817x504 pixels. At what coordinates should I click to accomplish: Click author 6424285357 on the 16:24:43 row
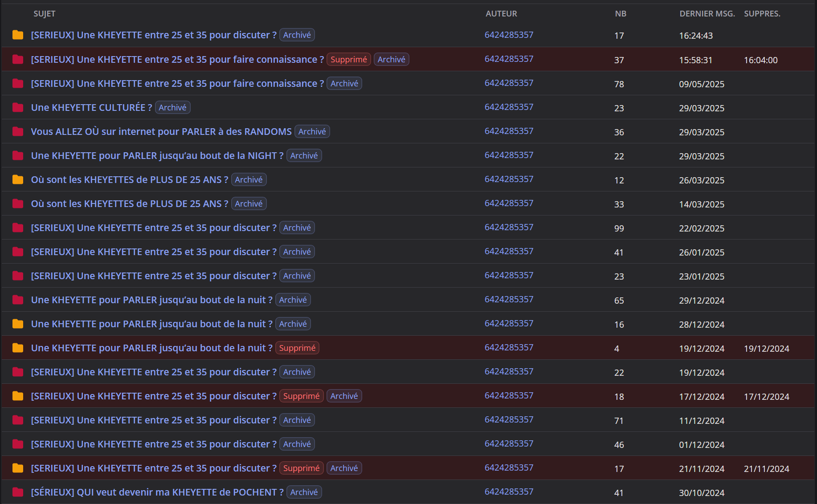click(x=509, y=35)
